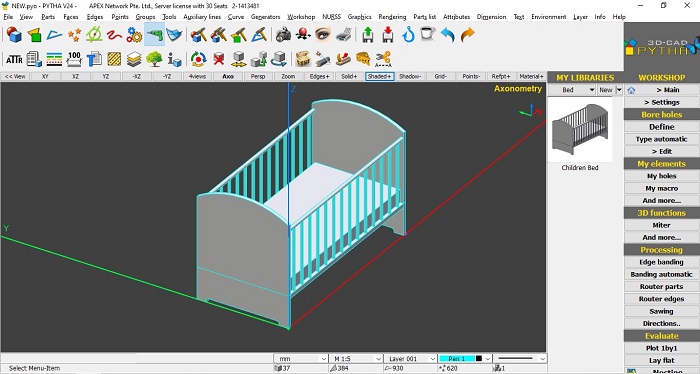Expand the mm units dropdown
700x374 pixels.
(301, 359)
